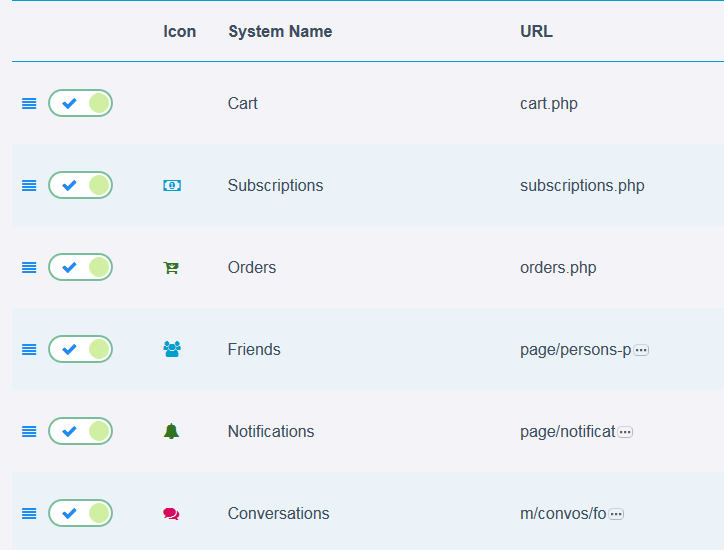This screenshot has height=550, width=724.
Task: Open the Orders system name entry
Action: (x=252, y=267)
